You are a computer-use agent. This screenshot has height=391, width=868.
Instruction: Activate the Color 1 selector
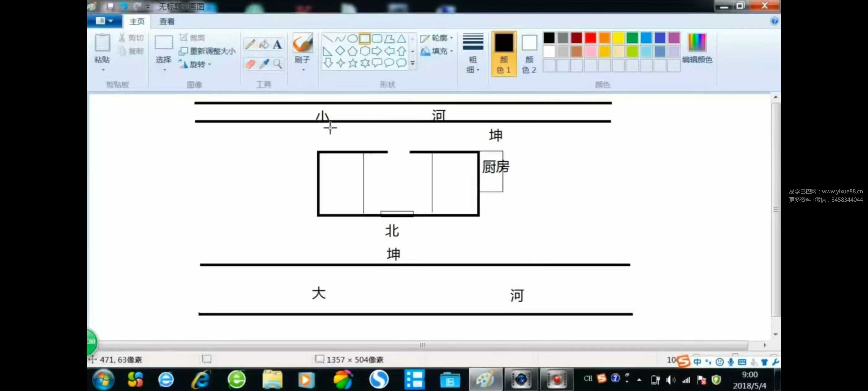click(503, 54)
